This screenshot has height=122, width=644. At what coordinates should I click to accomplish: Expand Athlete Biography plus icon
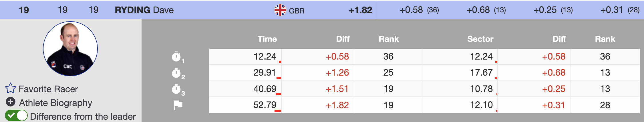tap(11, 102)
